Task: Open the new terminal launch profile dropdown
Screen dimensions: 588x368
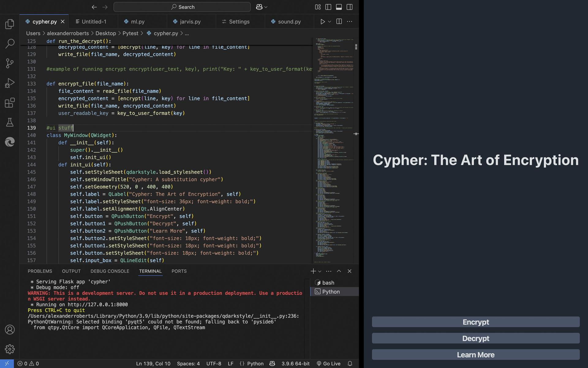Action: 320,271
